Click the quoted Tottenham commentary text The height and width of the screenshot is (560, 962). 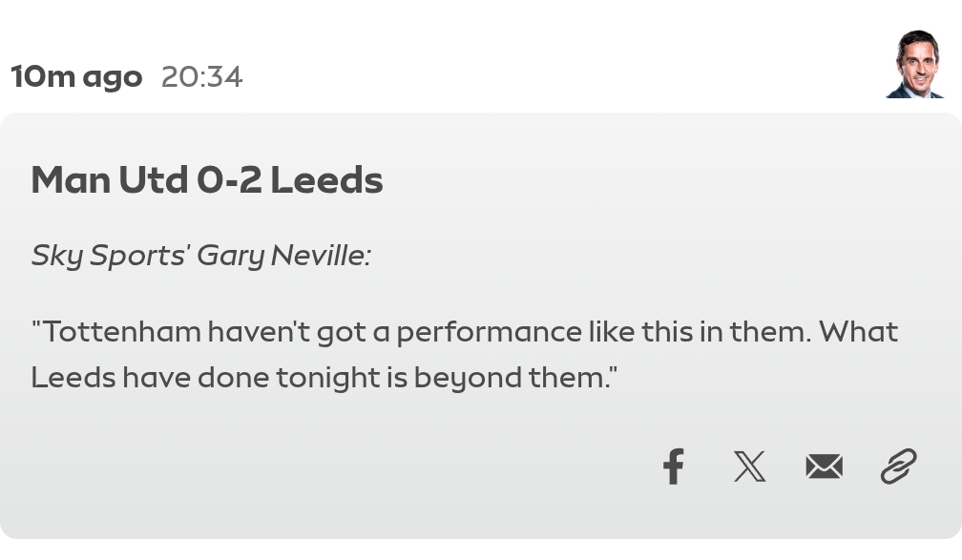(464, 353)
